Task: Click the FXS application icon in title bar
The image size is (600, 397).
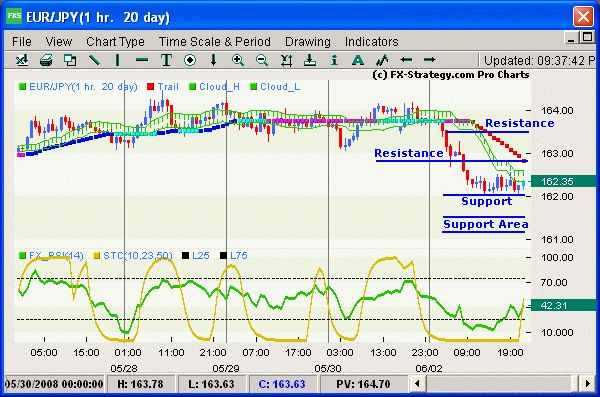Action: tap(14, 16)
